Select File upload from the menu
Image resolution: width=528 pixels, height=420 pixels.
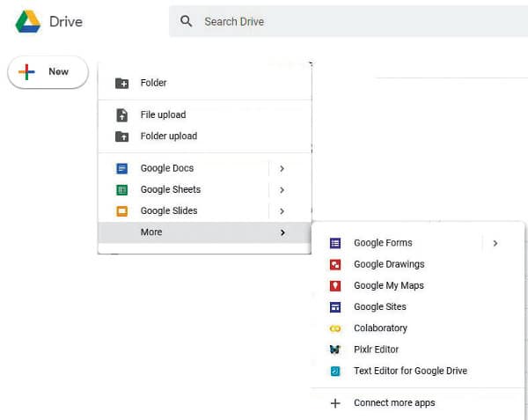(x=163, y=114)
